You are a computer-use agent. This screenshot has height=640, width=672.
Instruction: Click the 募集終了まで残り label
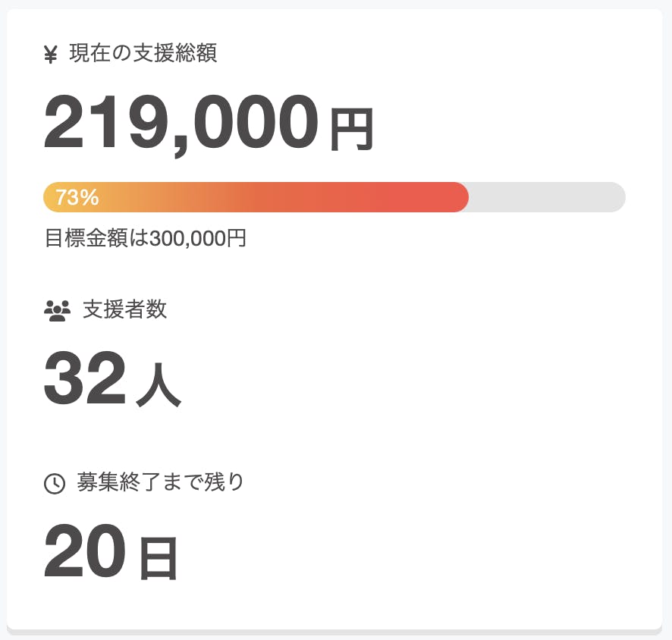click(161, 482)
